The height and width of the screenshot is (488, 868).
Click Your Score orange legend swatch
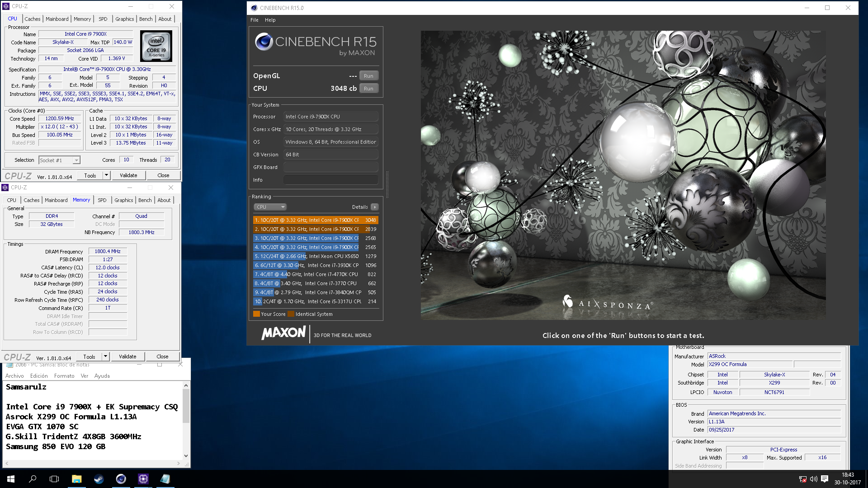[256, 314]
